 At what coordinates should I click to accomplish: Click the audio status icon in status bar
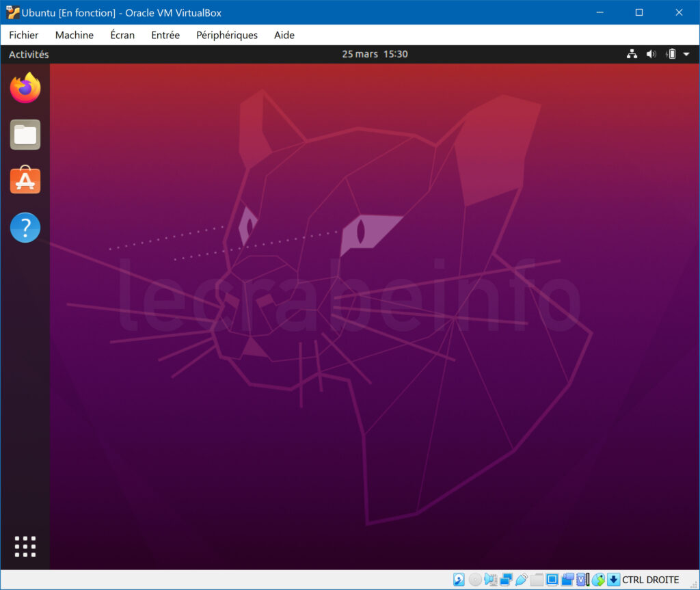coord(490,580)
